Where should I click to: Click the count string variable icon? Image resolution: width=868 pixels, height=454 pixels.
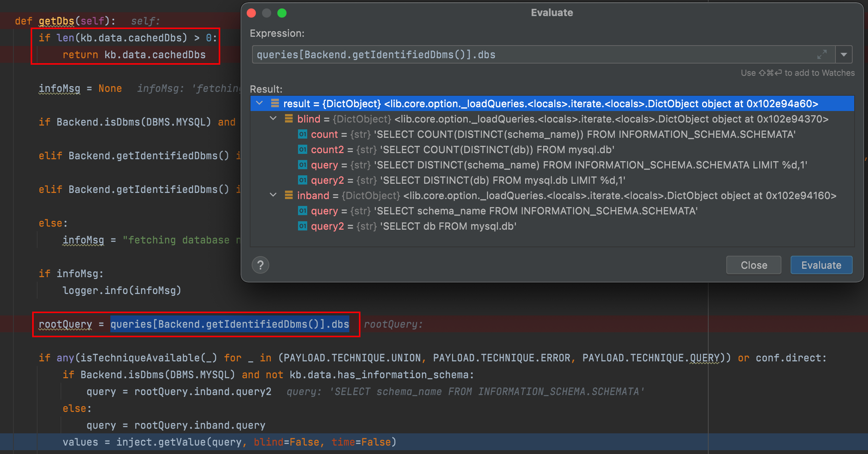pos(303,134)
